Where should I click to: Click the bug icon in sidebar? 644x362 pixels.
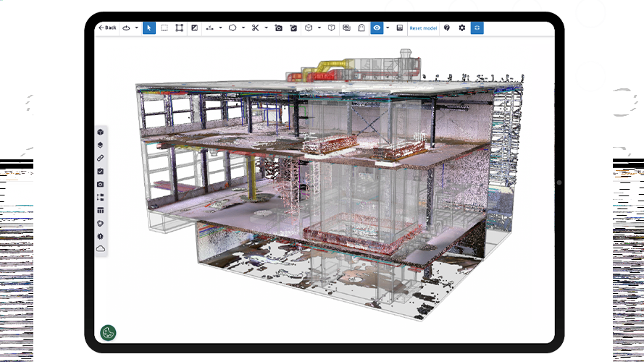pyautogui.click(x=101, y=237)
